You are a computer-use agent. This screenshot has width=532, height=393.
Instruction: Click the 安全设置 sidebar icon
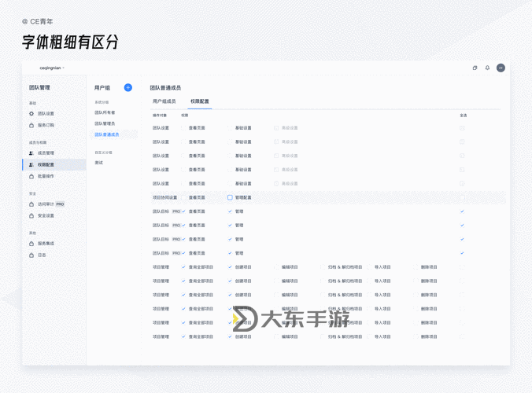[x=31, y=215]
